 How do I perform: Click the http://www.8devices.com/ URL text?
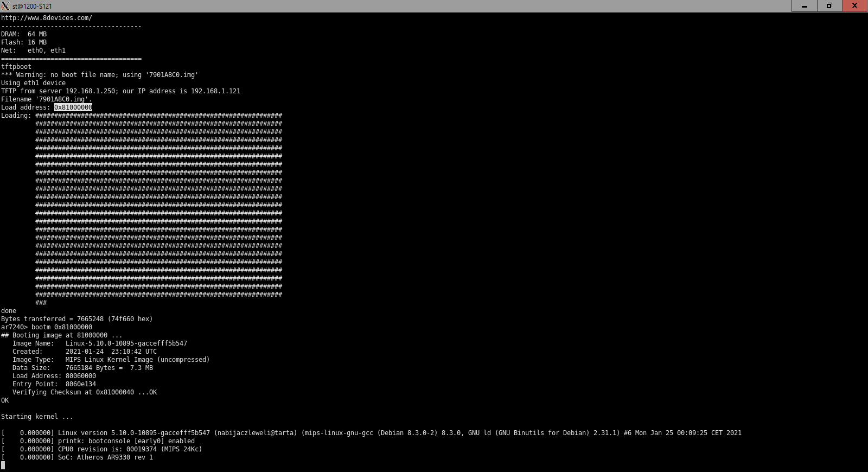tap(47, 18)
